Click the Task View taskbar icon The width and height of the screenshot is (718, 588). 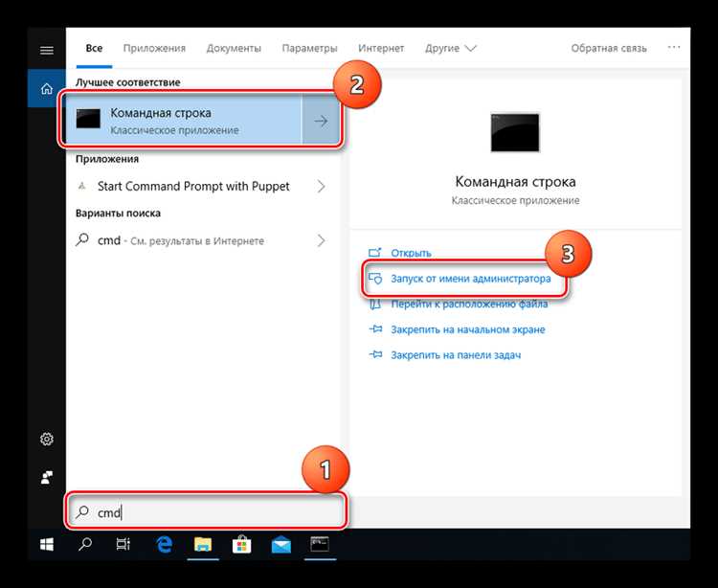point(123,544)
